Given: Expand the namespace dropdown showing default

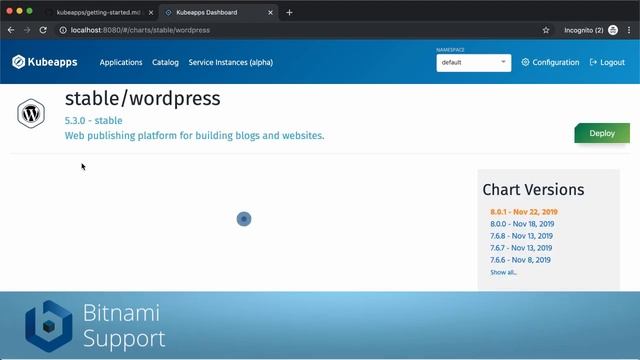Looking at the screenshot, I should click(473, 63).
